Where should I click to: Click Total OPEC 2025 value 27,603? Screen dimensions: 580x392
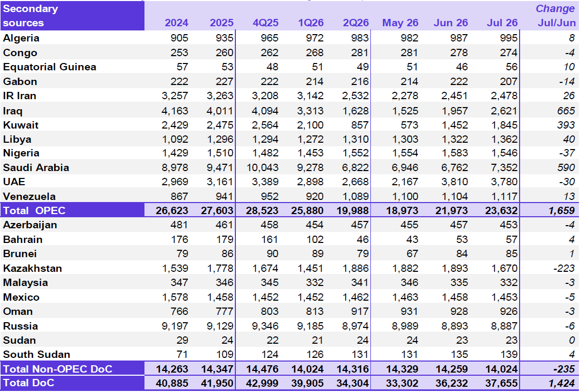[217, 210]
